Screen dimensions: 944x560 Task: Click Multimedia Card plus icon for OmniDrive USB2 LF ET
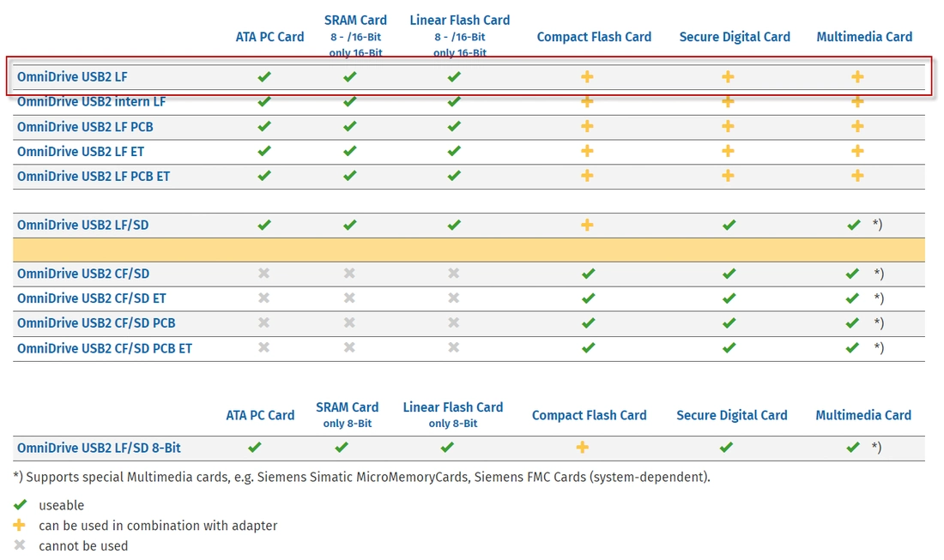(x=857, y=151)
